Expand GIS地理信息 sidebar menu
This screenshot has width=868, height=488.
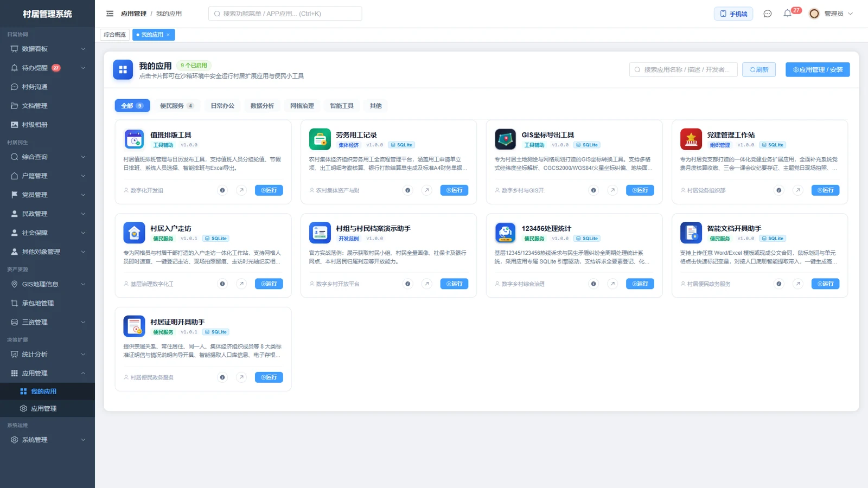tap(47, 284)
